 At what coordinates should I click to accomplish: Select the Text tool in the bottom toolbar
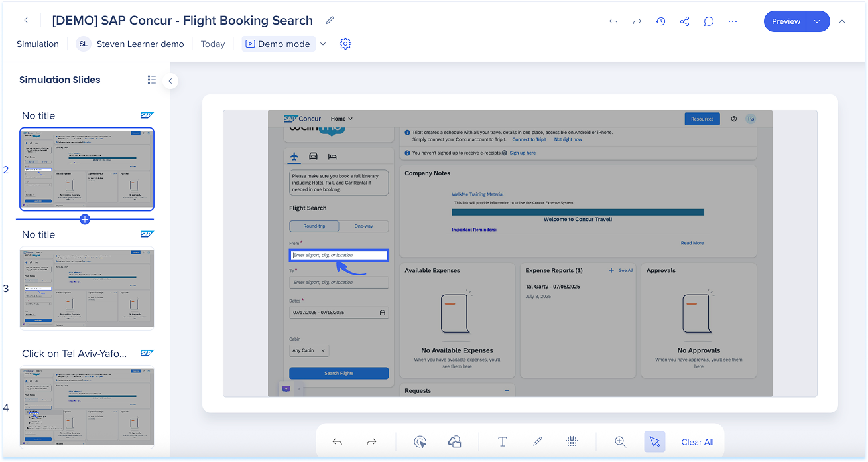point(503,442)
